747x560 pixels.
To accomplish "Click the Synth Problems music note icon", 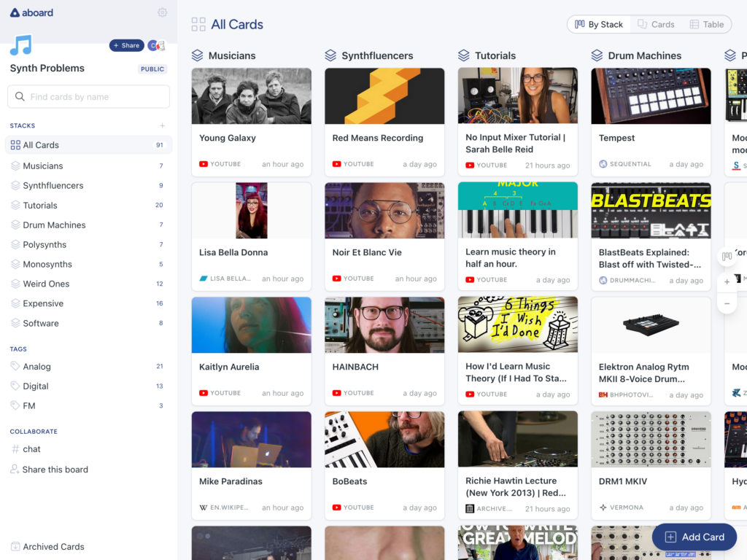I will [21, 45].
